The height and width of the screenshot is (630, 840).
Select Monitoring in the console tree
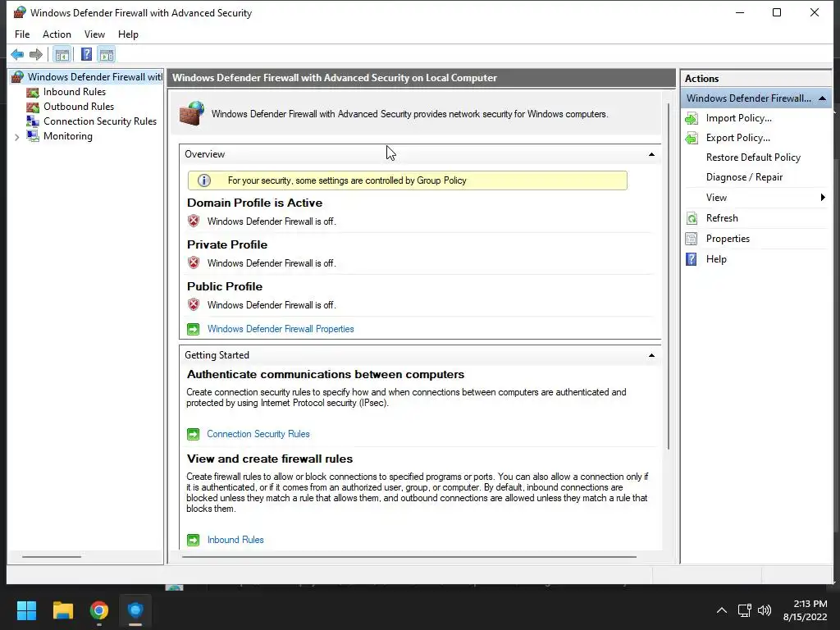[x=68, y=136]
